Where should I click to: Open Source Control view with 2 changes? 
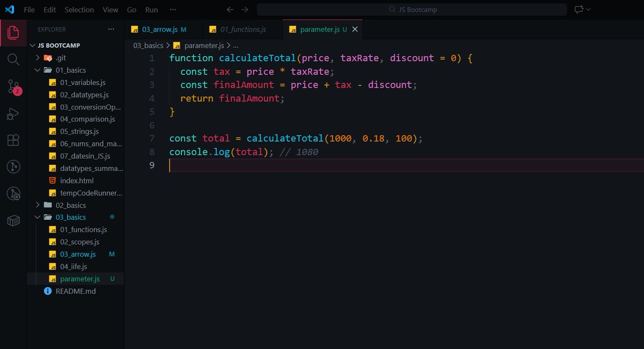13,86
